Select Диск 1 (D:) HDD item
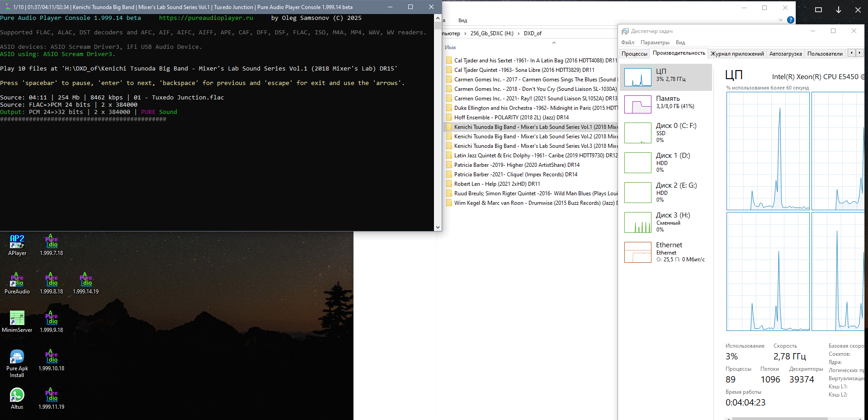This screenshot has width=868, height=420. tap(665, 163)
